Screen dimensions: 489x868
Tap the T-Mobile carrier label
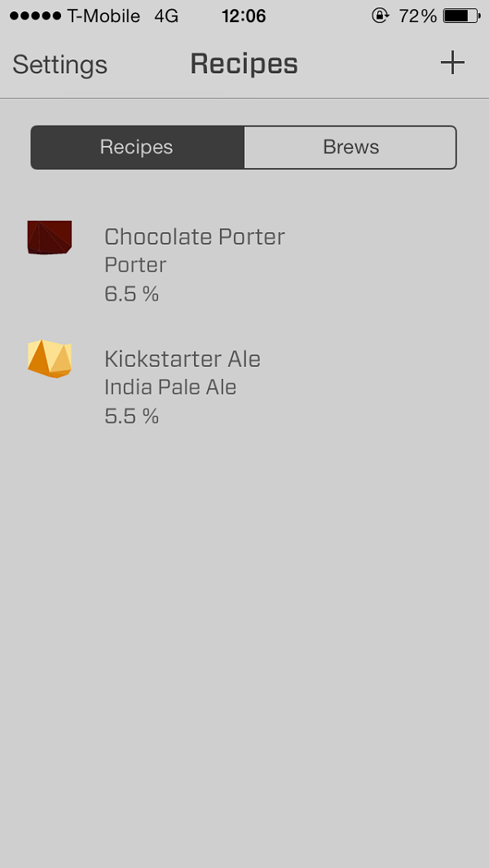coord(104,16)
